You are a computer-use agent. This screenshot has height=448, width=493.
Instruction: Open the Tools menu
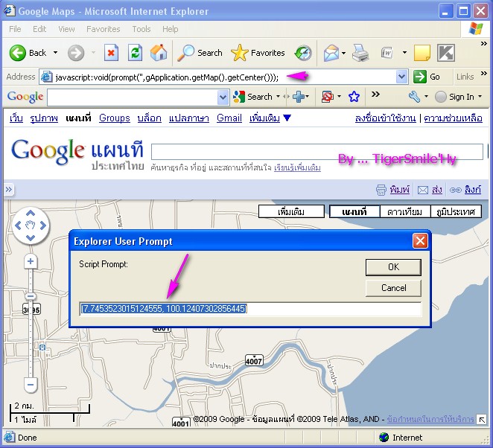pyautogui.click(x=141, y=29)
